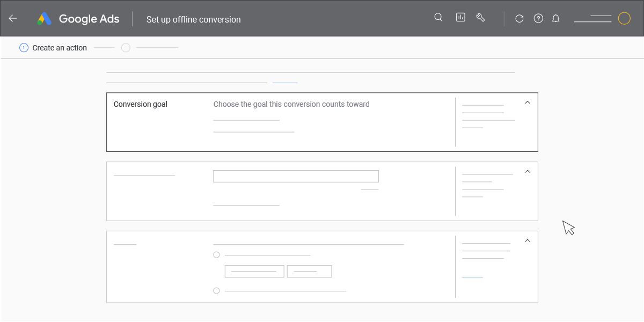This screenshot has height=322, width=644.
Task: Refresh using the circular arrow icon
Action: pos(519,18)
